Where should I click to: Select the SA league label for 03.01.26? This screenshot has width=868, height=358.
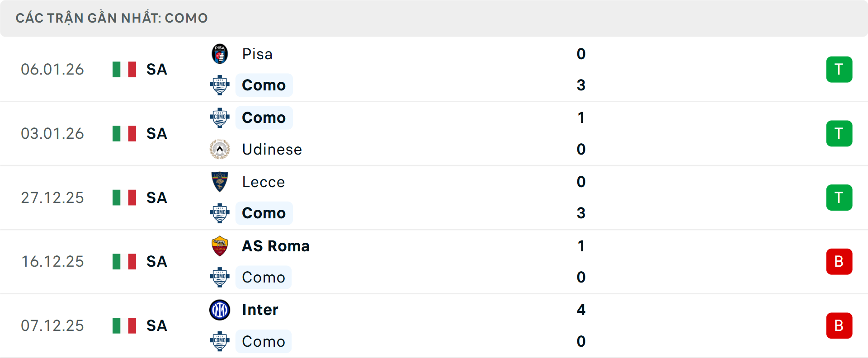click(157, 134)
